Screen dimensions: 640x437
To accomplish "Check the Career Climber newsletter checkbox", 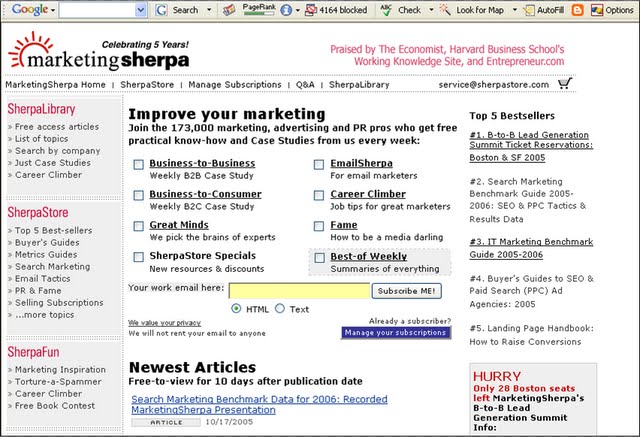I will coord(319,195).
